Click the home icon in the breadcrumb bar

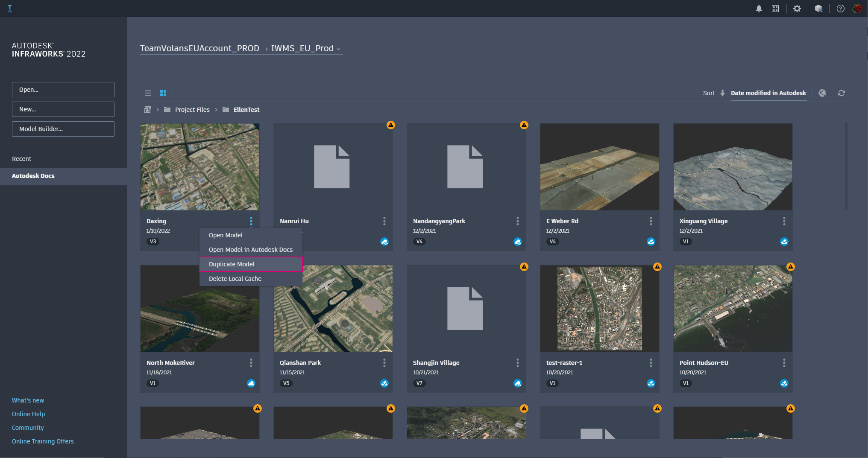(x=147, y=110)
